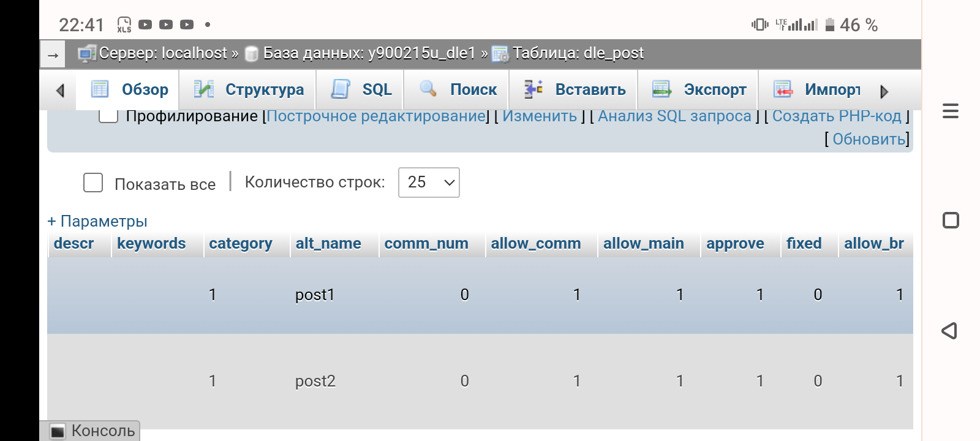Click the Вставить insert icon
This screenshot has height=441, width=980.
click(x=533, y=89)
